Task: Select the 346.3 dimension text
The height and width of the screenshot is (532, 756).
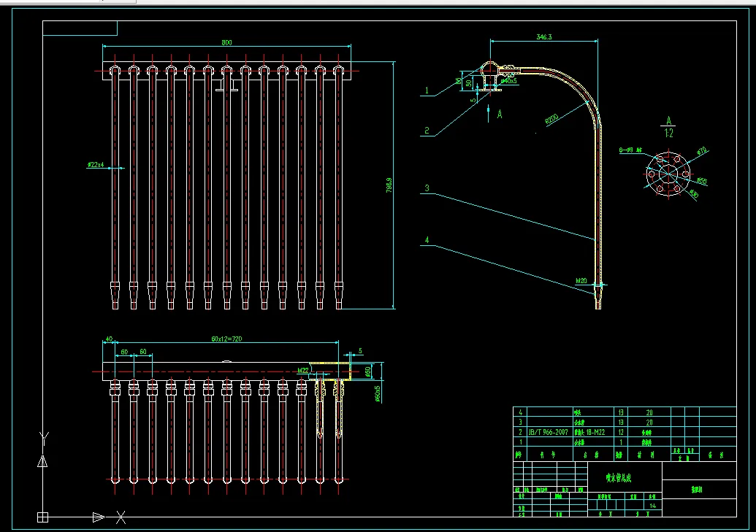Action: [x=543, y=36]
